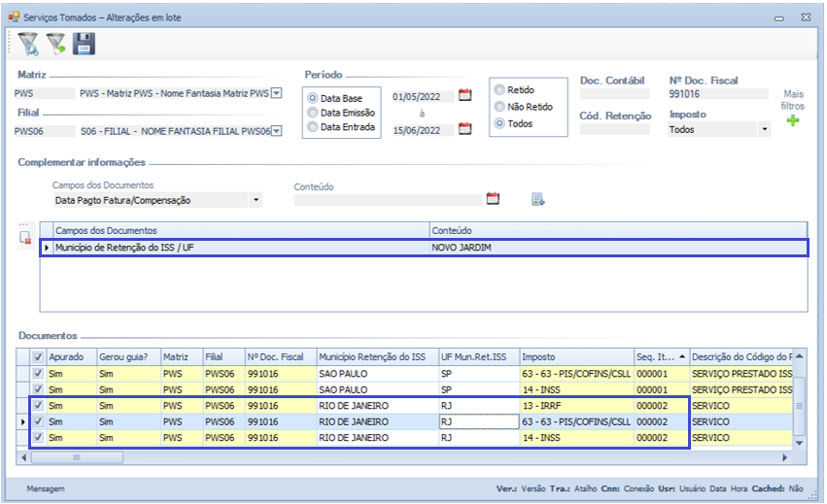Open the Imposto dropdown showing Todos
The image size is (827, 504).
point(765,129)
